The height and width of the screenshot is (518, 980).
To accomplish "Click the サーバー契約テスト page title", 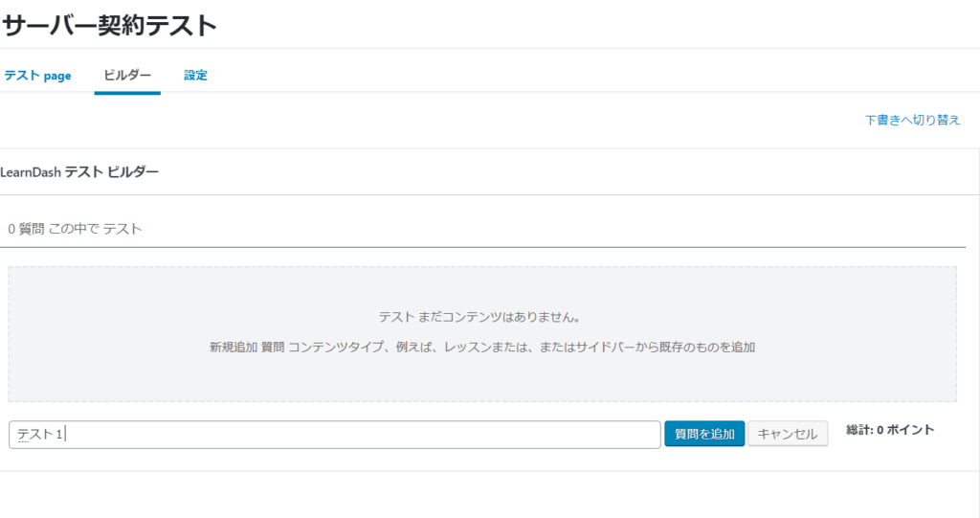I will tap(109, 26).
